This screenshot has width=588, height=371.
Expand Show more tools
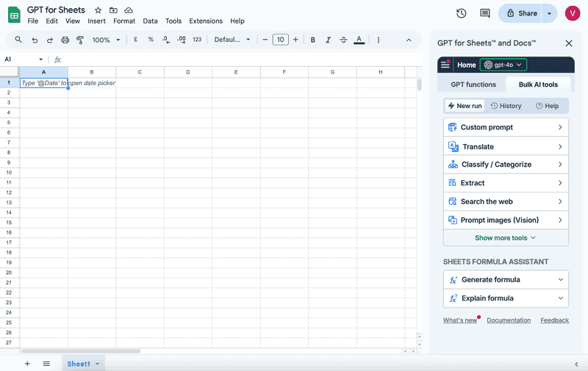point(506,237)
